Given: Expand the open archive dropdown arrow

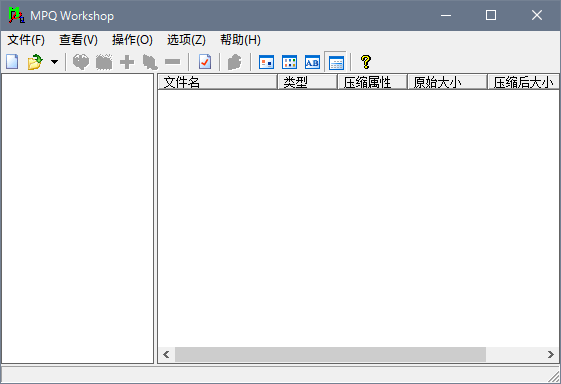Looking at the screenshot, I should 54,62.
